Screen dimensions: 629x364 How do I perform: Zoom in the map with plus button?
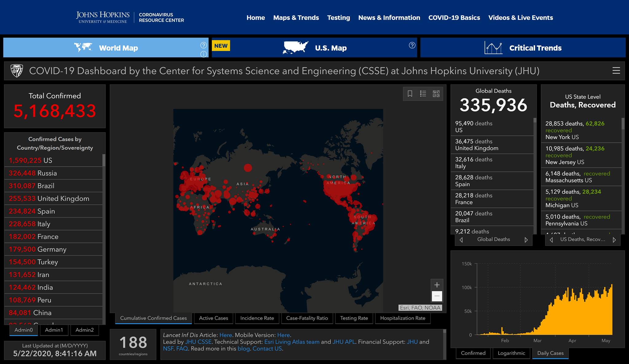[x=437, y=285]
